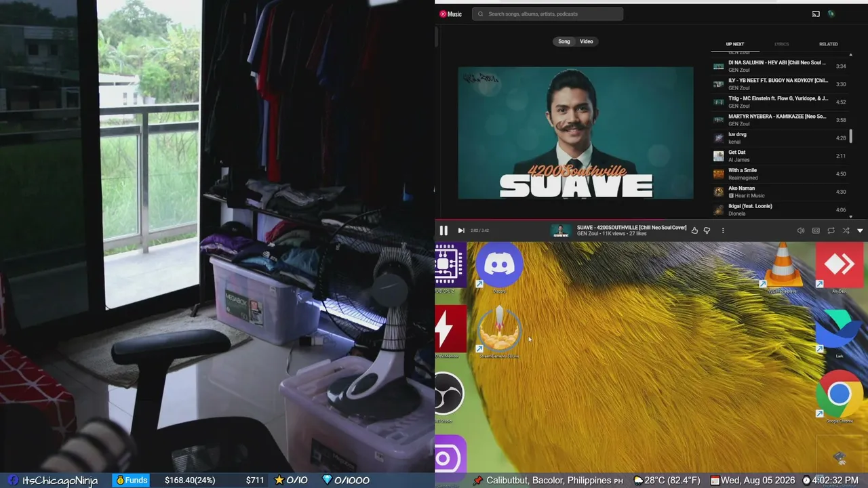Click the search songs, albums, artists field
The width and height of the screenshot is (868, 488).
point(547,14)
